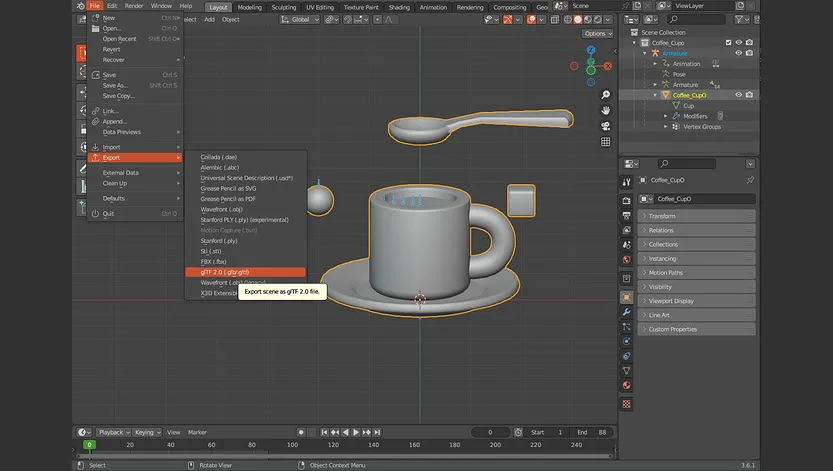Open the Scene properties tab icon
Image resolution: width=833 pixels, height=471 pixels.
(626, 245)
